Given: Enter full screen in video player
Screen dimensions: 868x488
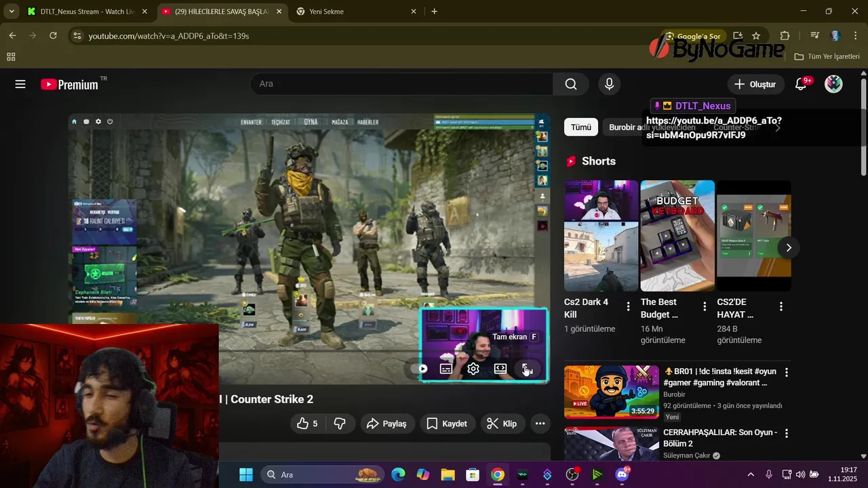Looking at the screenshot, I should point(527,369).
